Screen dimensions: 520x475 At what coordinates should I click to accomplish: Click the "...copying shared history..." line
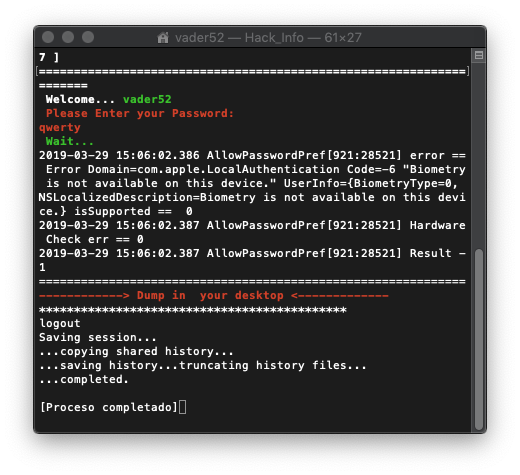(136, 351)
